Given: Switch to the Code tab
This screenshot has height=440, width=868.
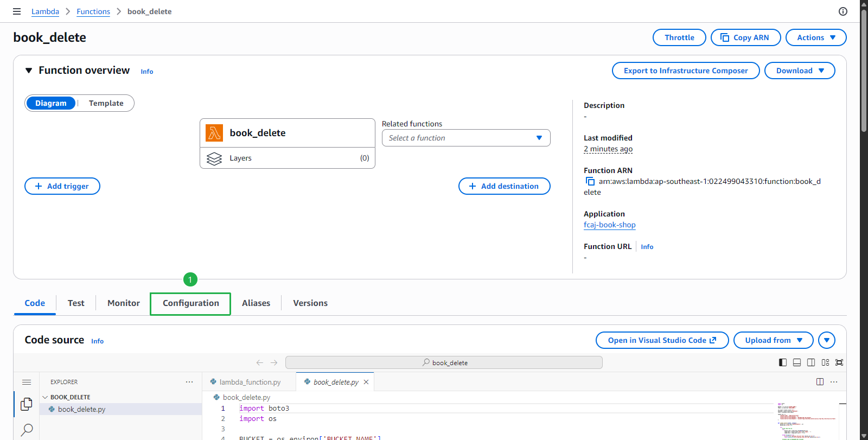Looking at the screenshot, I should 35,303.
